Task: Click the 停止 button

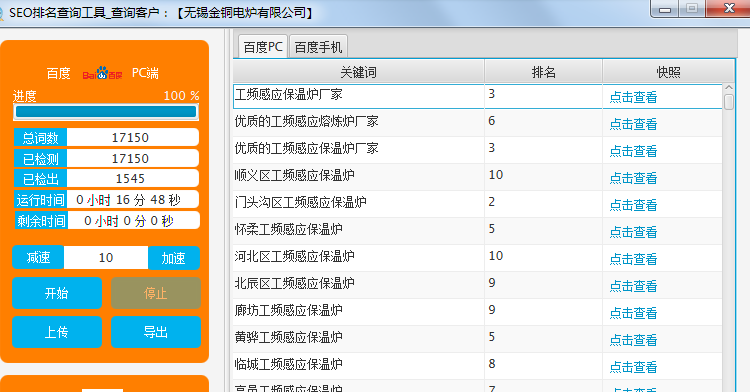Action: [156, 293]
